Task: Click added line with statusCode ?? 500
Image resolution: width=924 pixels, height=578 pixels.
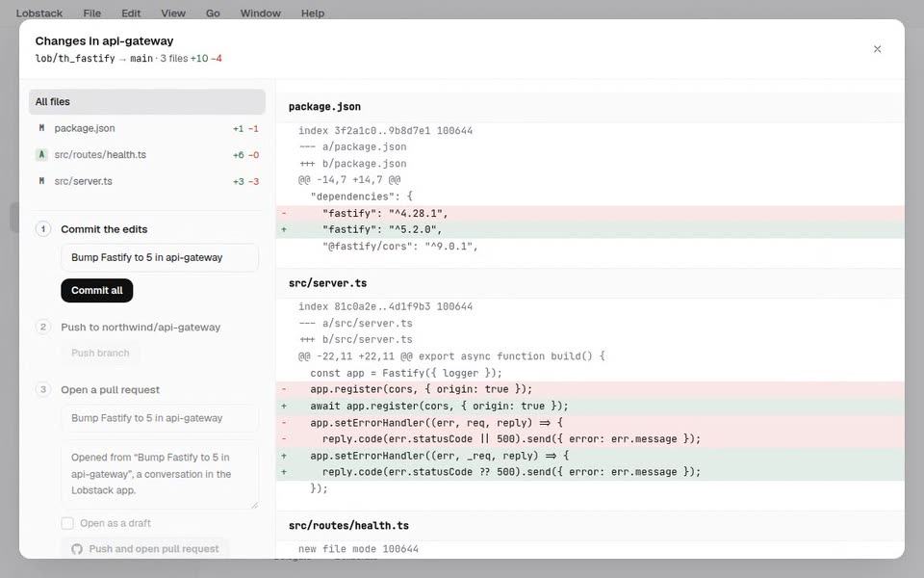Action: (x=590, y=472)
